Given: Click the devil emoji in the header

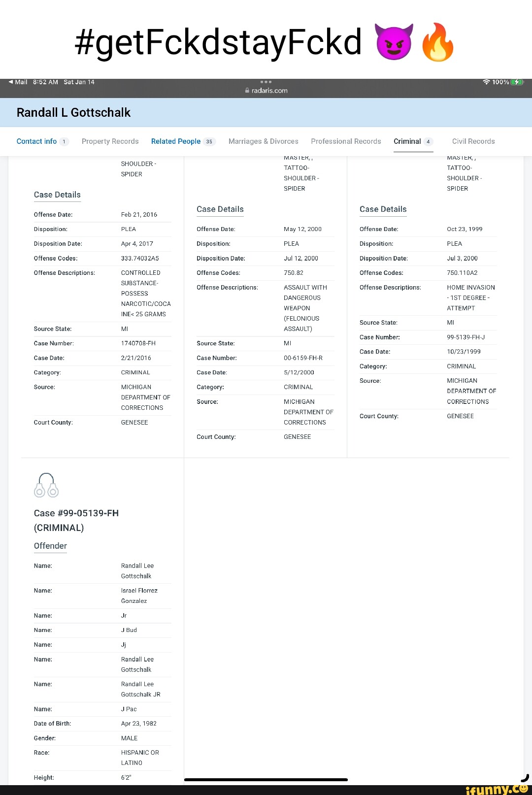Looking at the screenshot, I should coord(393,42).
